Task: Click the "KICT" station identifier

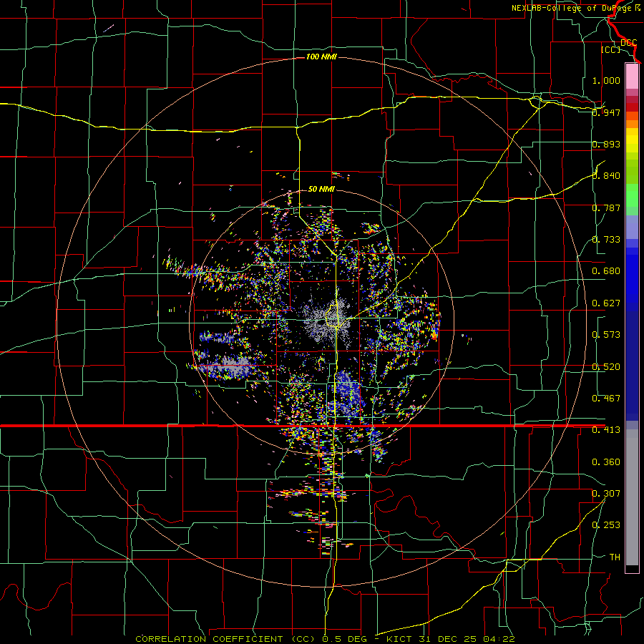Action: [x=401, y=639]
